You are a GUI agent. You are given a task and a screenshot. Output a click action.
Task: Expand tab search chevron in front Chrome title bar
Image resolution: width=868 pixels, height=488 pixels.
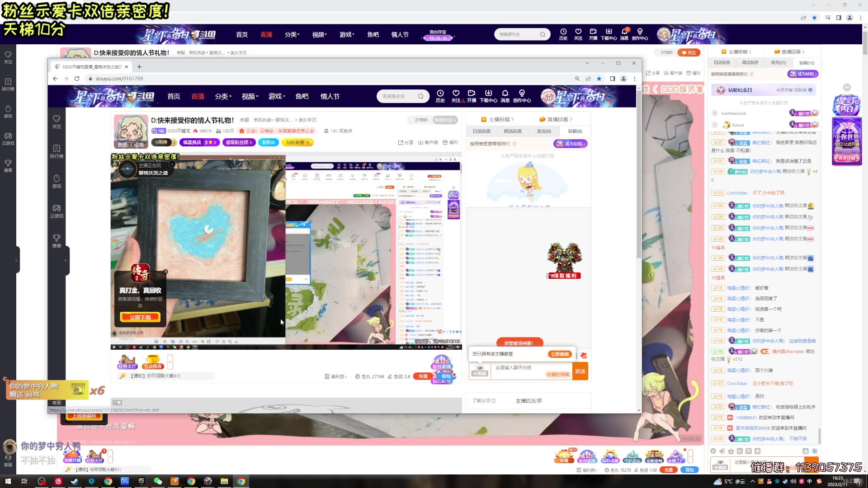tap(587, 63)
